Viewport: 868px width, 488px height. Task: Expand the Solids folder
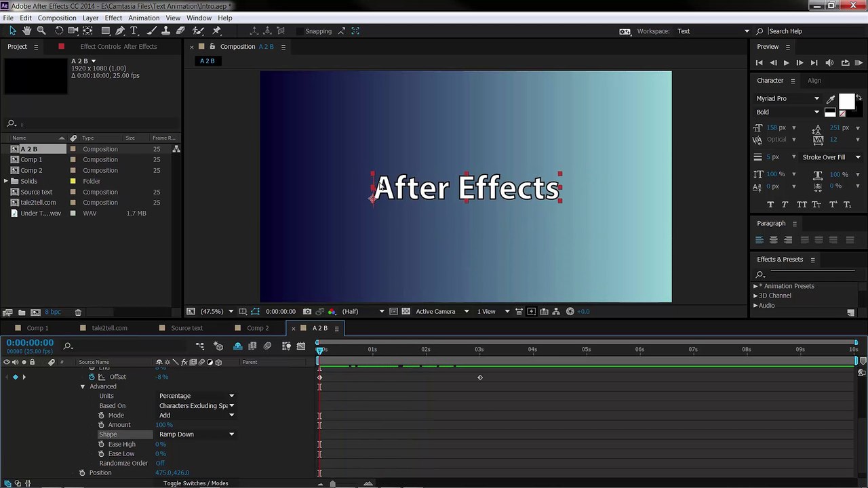(5, 181)
